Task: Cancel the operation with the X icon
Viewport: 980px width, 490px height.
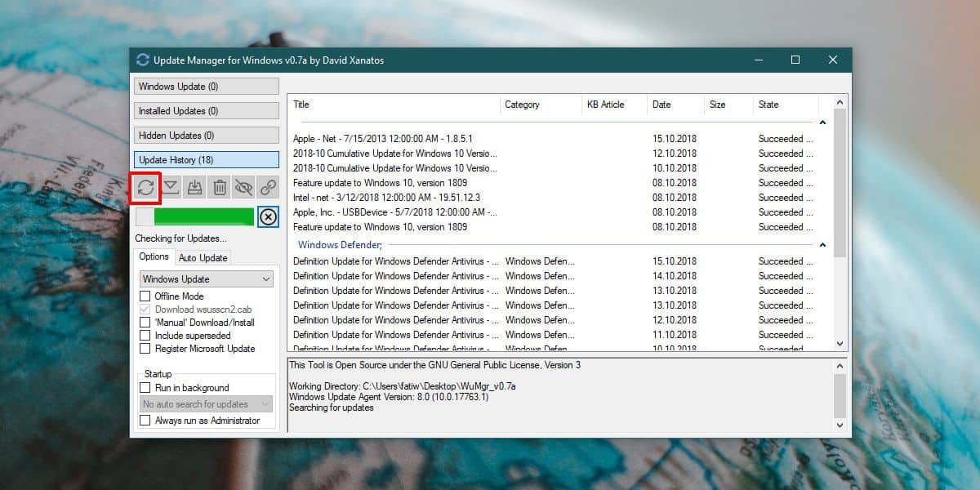Action: pos(268,217)
